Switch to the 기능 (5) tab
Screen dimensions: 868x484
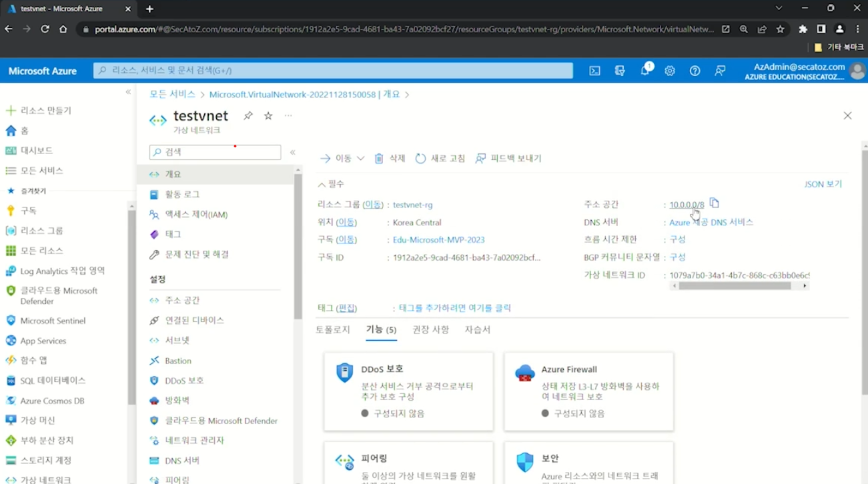tap(381, 330)
